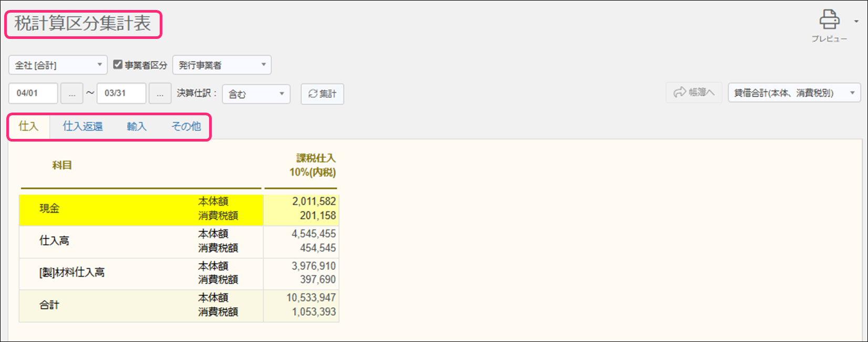
Task: Click the 集計 refresh button
Action: 322,94
